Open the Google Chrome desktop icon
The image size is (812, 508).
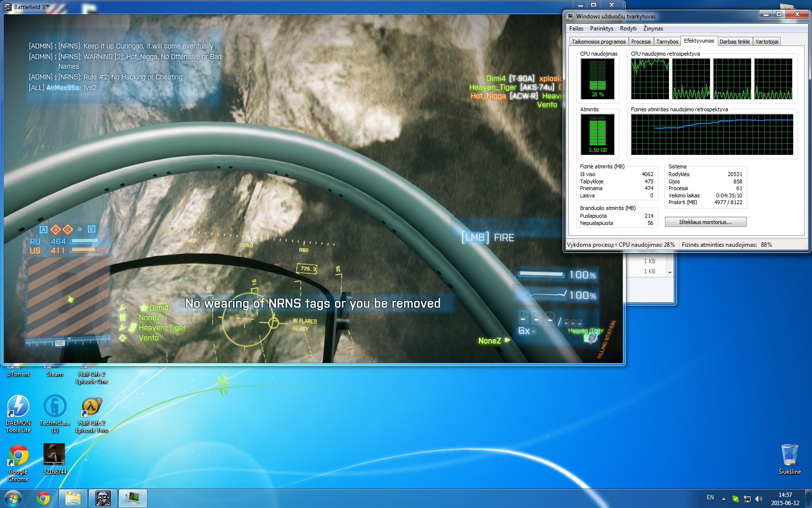coord(18,463)
